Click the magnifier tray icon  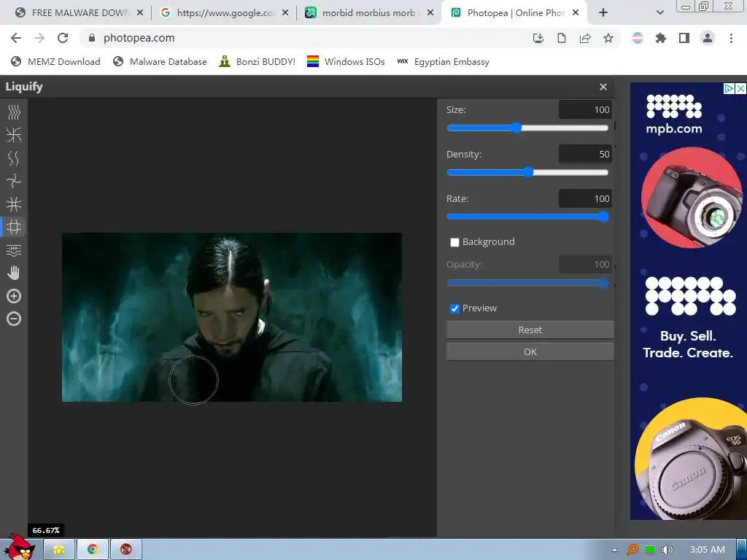click(632, 550)
